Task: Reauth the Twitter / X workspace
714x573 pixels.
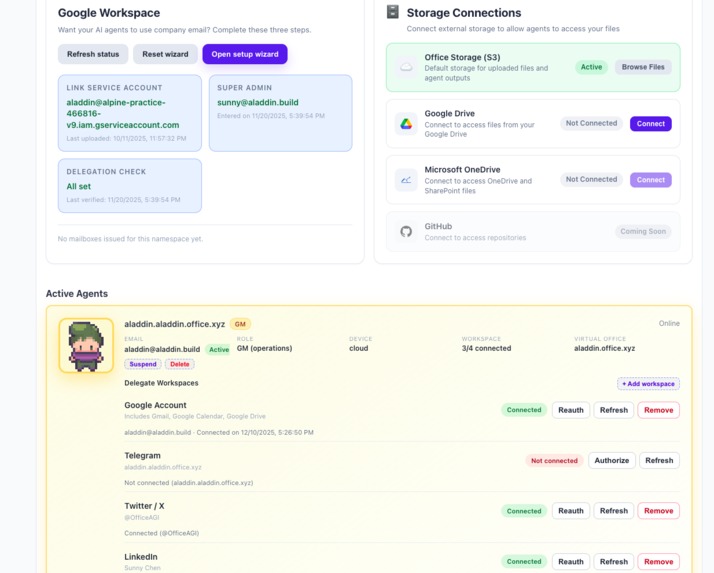Action: pos(571,511)
